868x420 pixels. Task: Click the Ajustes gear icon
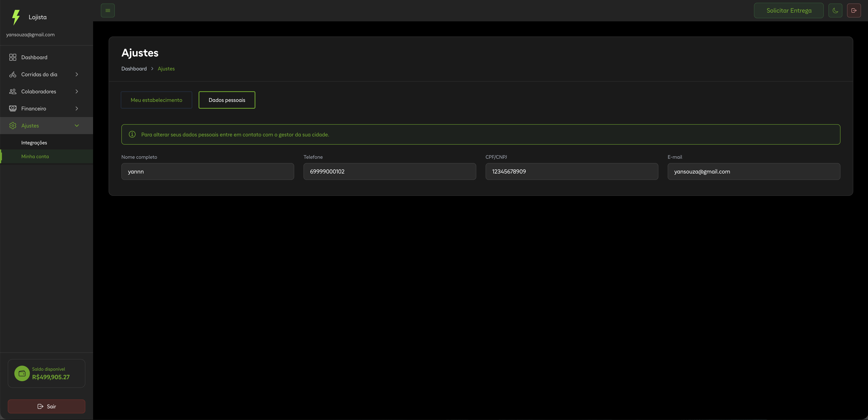click(x=13, y=126)
